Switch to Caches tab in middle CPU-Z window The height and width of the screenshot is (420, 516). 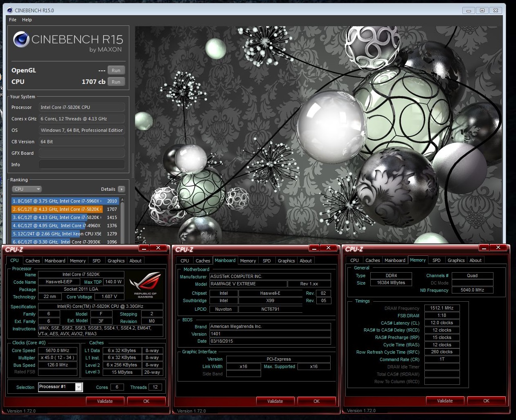(203, 261)
